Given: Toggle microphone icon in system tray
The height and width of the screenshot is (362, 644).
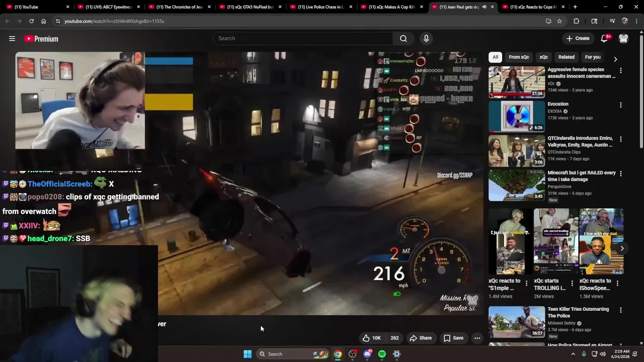Looking at the screenshot, I should [x=584, y=354].
